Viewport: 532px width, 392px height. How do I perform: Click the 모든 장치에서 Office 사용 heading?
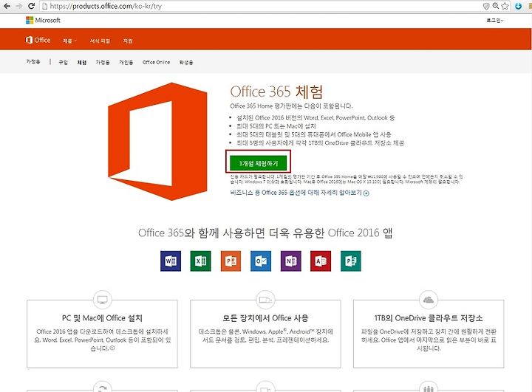(x=265, y=318)
